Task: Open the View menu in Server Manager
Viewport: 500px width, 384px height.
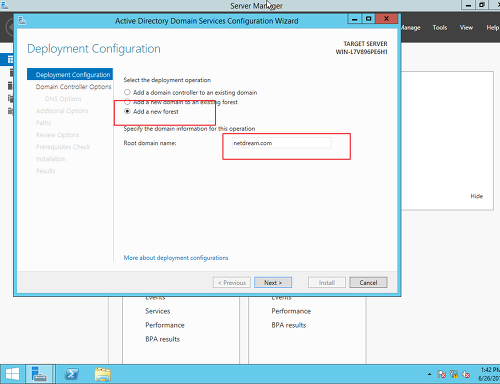Action: point(466,28)
